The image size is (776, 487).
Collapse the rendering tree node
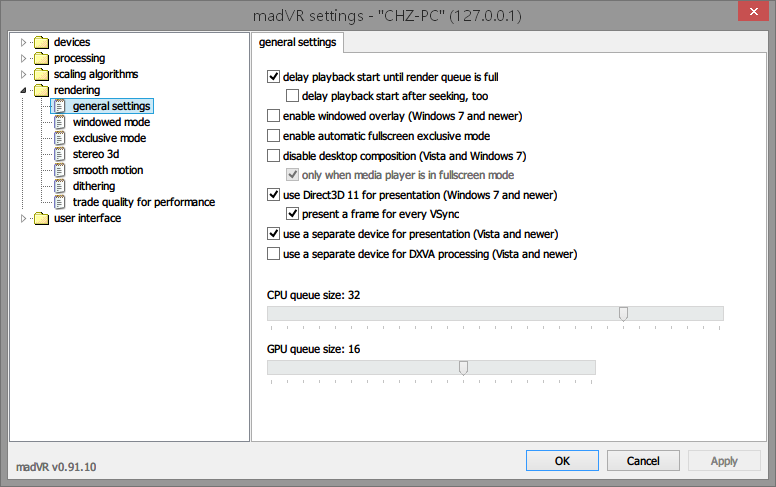[25, 90]
